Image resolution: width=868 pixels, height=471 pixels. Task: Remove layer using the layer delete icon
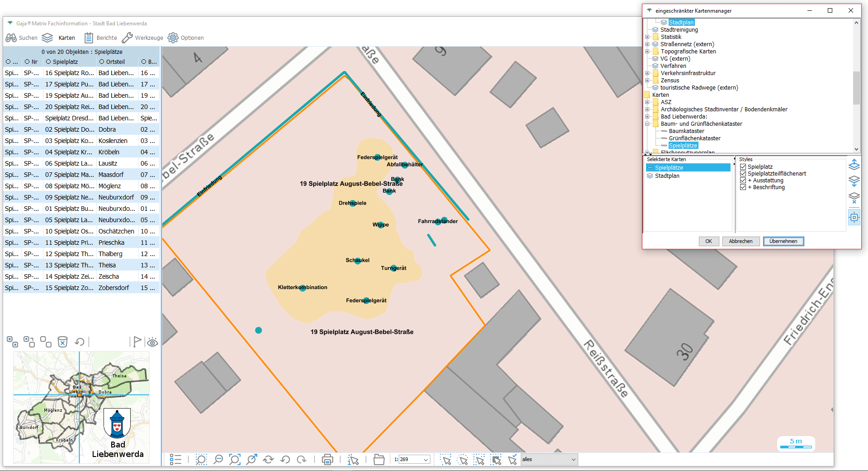[x=854, y=198]
